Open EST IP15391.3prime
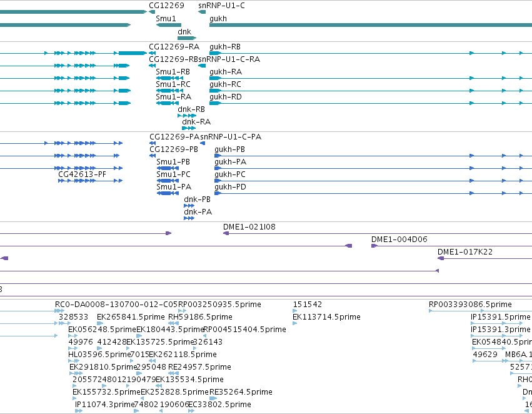Screen dimensions: 532x414 [501, 330]
